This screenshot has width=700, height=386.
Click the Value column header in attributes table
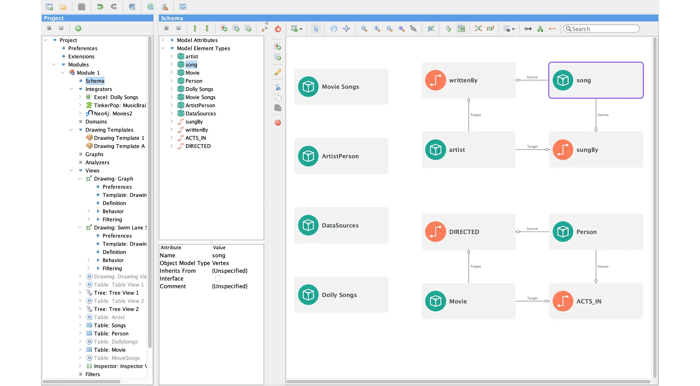coord(219,247)
